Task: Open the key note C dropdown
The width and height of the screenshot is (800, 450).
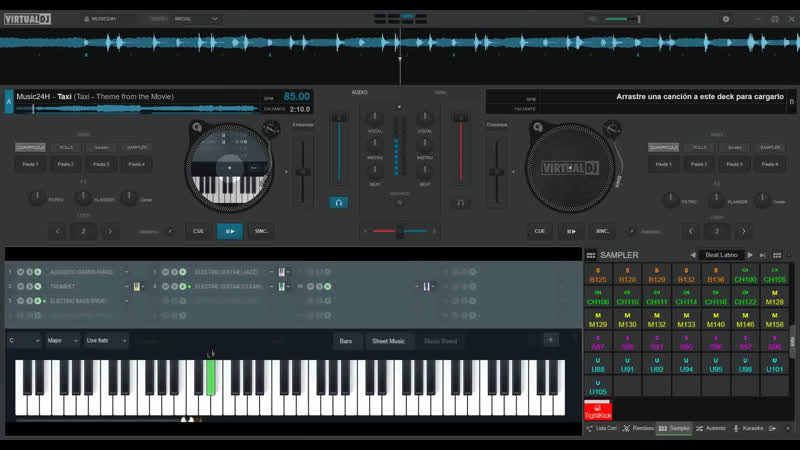Action: pos(24,340)
